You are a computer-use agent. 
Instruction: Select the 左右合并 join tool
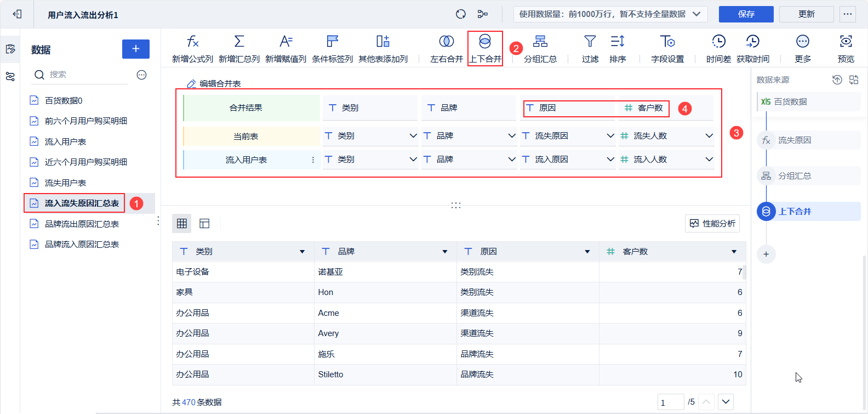coord(447,42)
